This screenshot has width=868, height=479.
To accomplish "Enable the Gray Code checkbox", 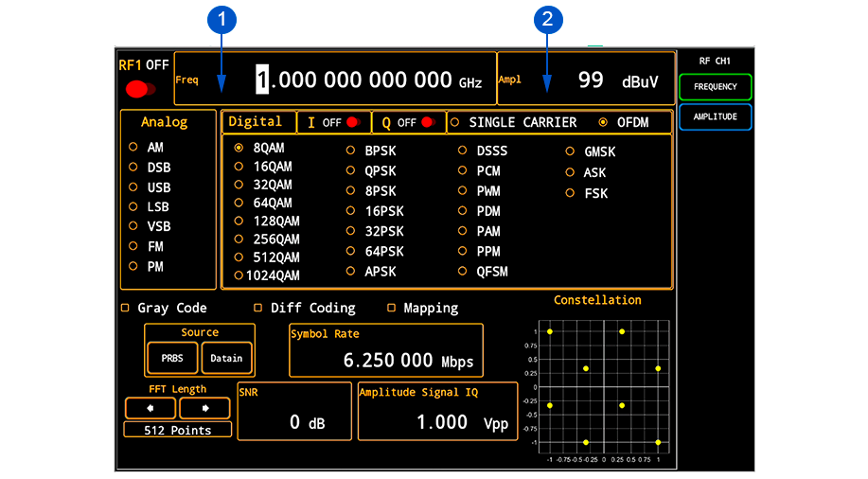I will pyautogui.click(x=125, y=308).
